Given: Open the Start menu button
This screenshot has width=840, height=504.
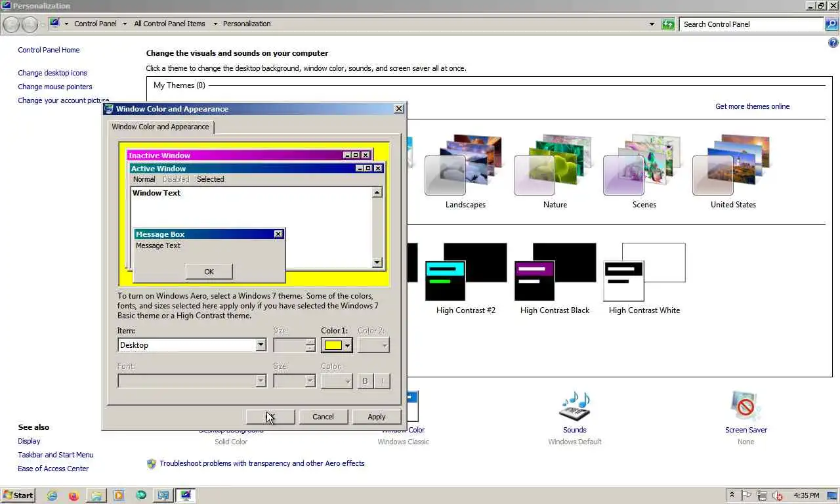Looking at the screenshot, I should (x=18, y=495).
